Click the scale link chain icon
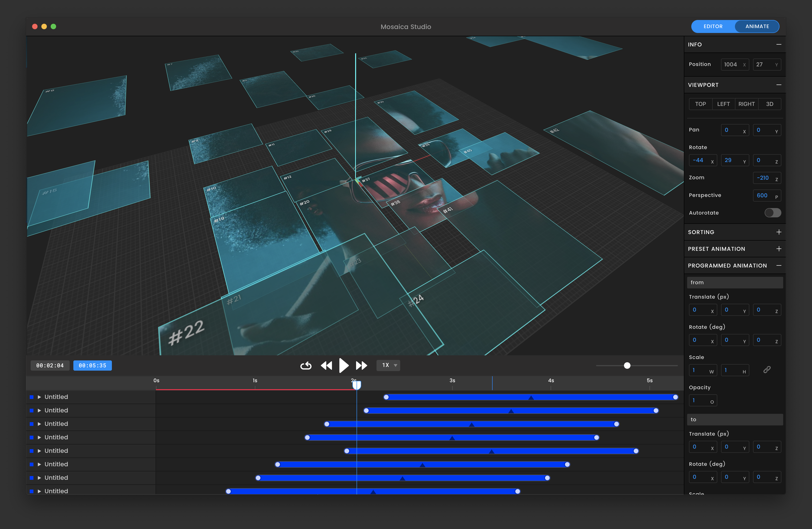Image resolution: width=812 pixels, height=529 pixels. (767, 370)
